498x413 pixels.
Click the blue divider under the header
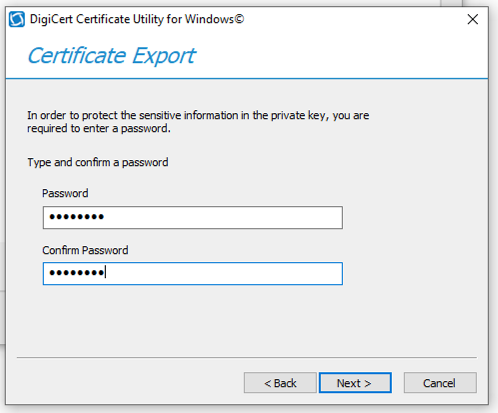pyautogui.click(x=247, y=79)
